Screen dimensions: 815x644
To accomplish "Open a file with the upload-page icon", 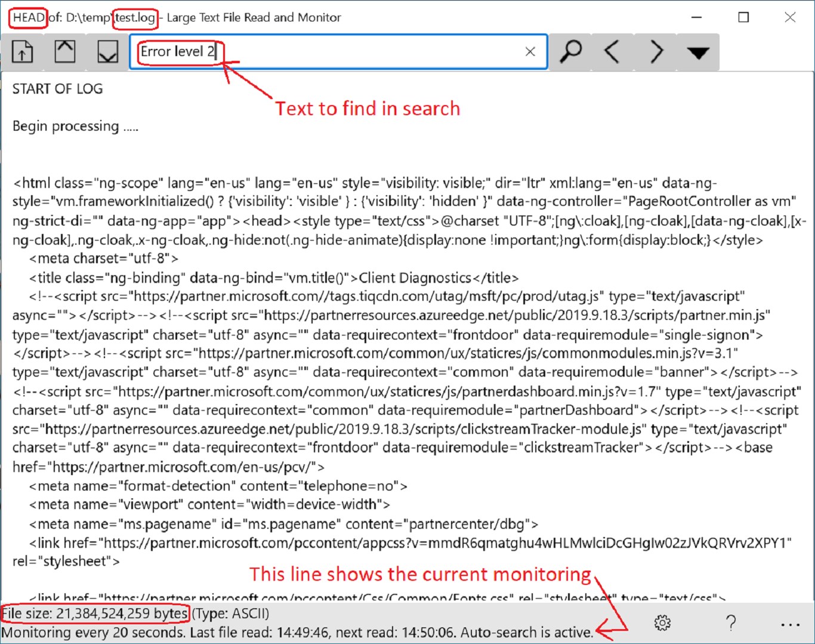I will tap(23, 52).
